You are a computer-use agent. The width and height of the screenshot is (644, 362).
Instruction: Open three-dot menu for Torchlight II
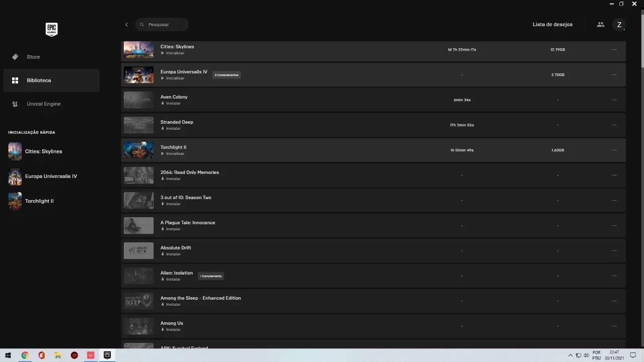[614, 150]
